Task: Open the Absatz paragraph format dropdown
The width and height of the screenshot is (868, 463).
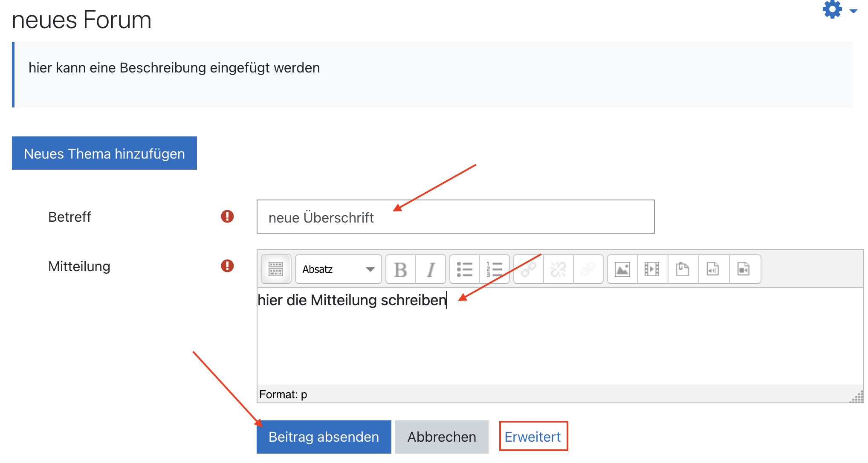Action: [338, 269]
